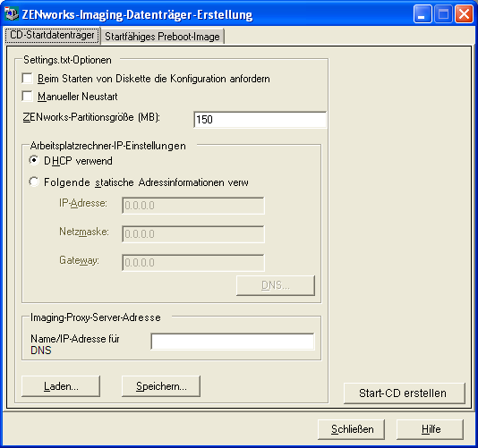
Task: Select the DHCP verwend radio button
Action: 34,160
